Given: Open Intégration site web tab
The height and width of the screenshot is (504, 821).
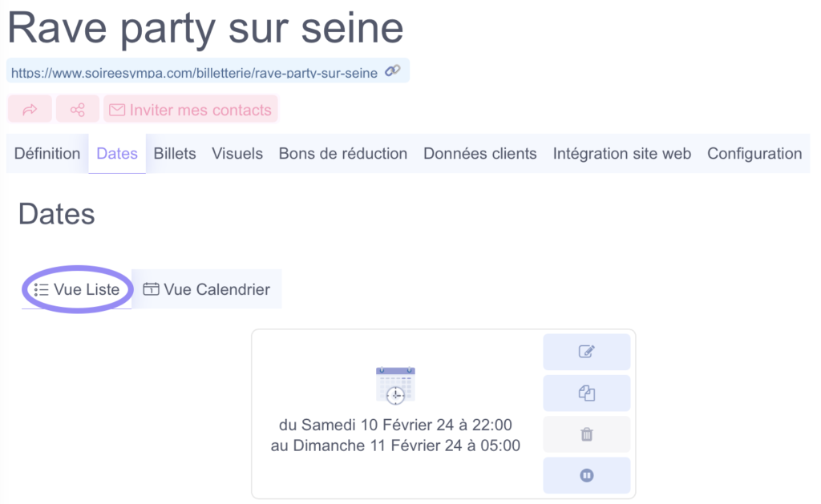Looking at the screenshot, I should point(622,153).
